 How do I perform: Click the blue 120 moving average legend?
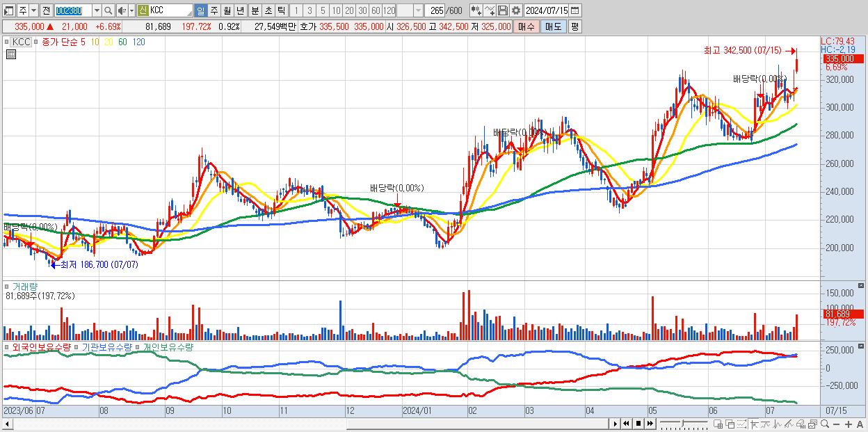(x=138, y=42)
